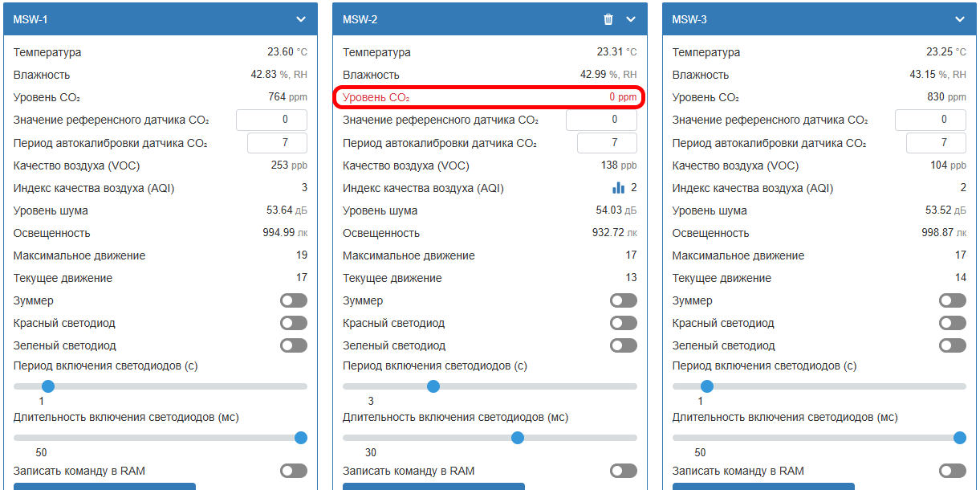Screen dimensions: 980x490
Task: Collapse the MSW-2 panel with its chevron
Action: click(x=631, y=19)
